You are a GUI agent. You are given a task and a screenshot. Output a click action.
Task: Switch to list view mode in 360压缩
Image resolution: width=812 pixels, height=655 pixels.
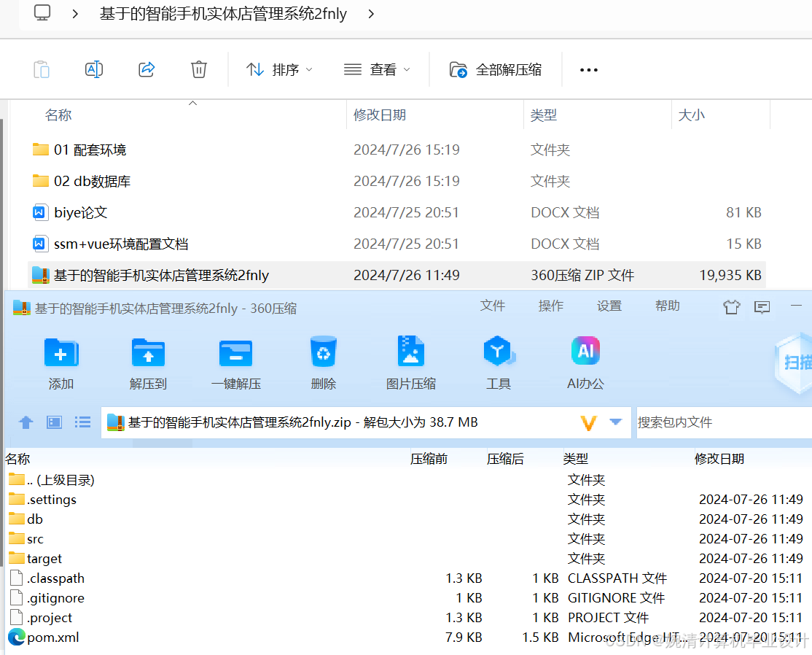[x=82, y=422]
